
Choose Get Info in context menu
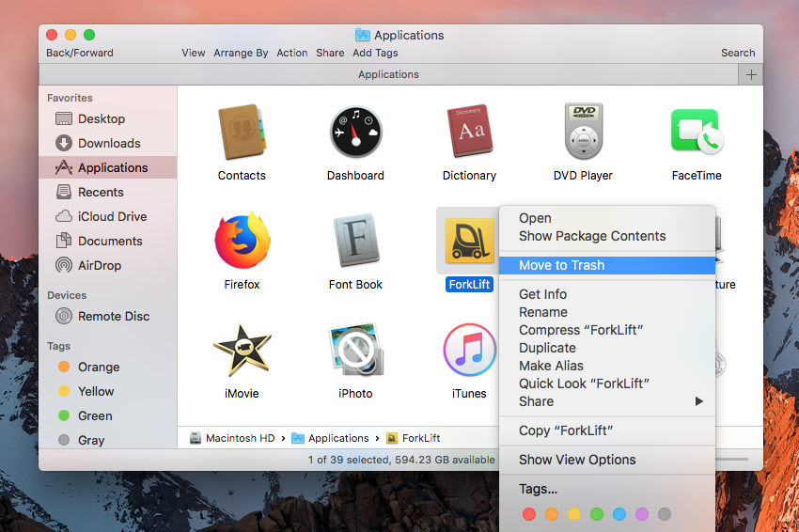[x=607, y=294]
